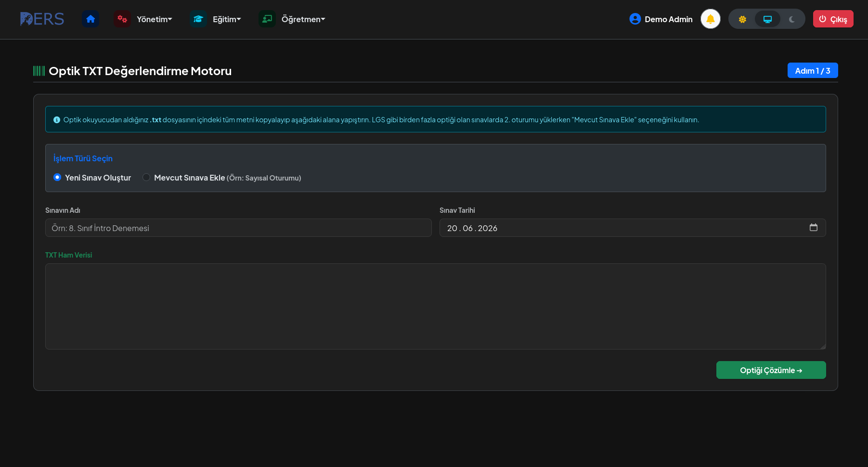Click the Demo Admin user avatar icon
This screenshot has height=467, width=868.
tap(635, 19)
